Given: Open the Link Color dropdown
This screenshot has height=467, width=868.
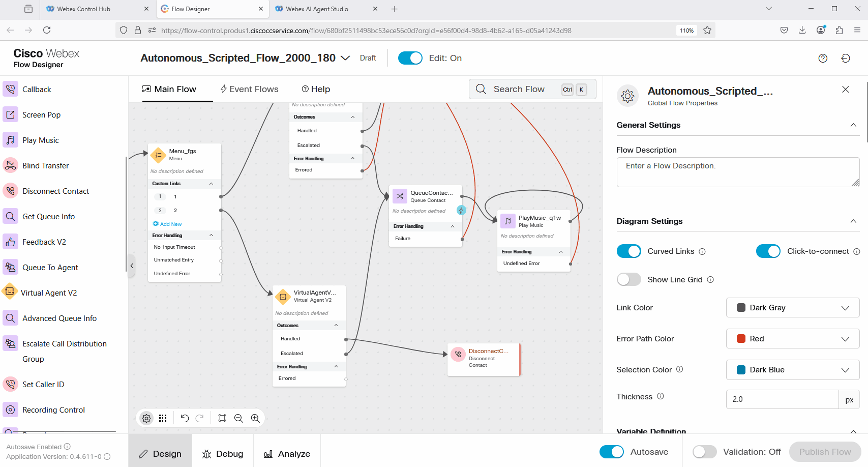Looking at the screenshot, I should (792, 308).
